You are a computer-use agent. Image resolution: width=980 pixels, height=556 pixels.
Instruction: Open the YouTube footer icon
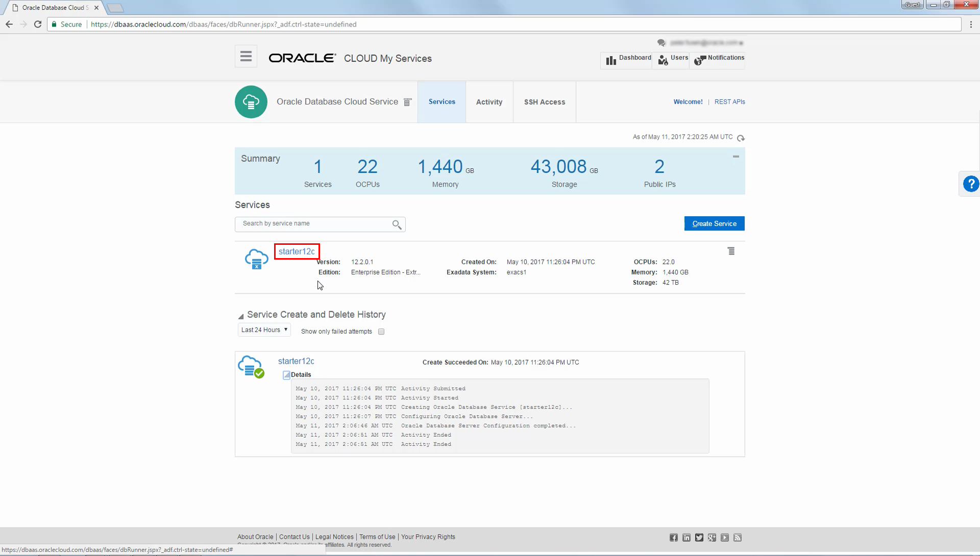pyautogui.click(x=725, y=538)
